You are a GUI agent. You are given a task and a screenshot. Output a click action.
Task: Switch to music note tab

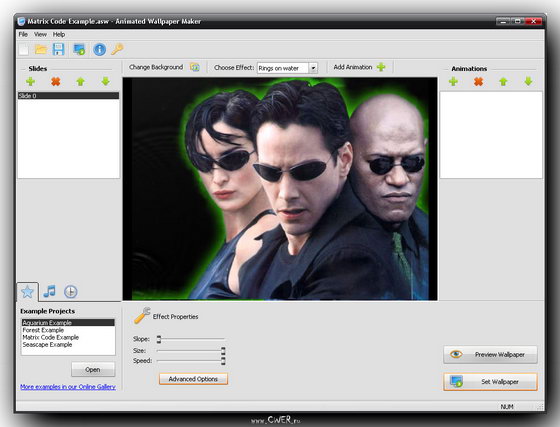point(50,291)
